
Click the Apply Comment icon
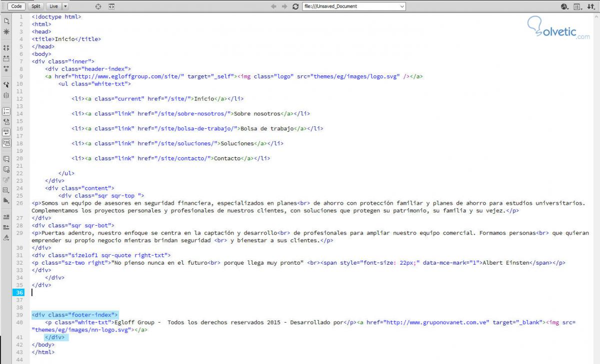pyautogui.click(x=6, y=159)
